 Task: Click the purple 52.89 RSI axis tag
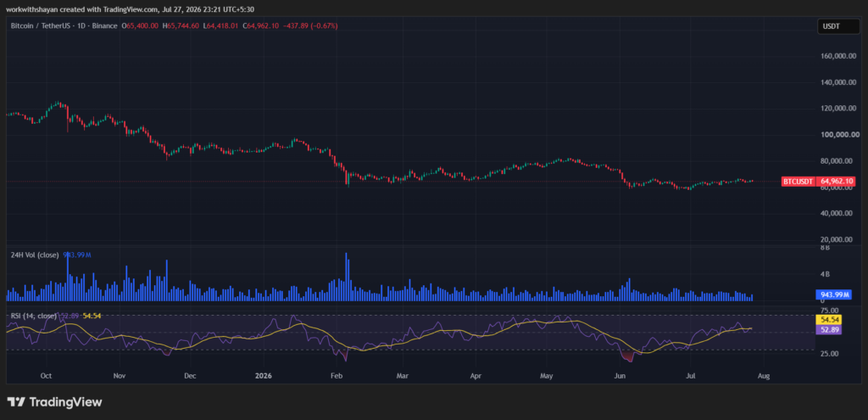tap(829, 329)
